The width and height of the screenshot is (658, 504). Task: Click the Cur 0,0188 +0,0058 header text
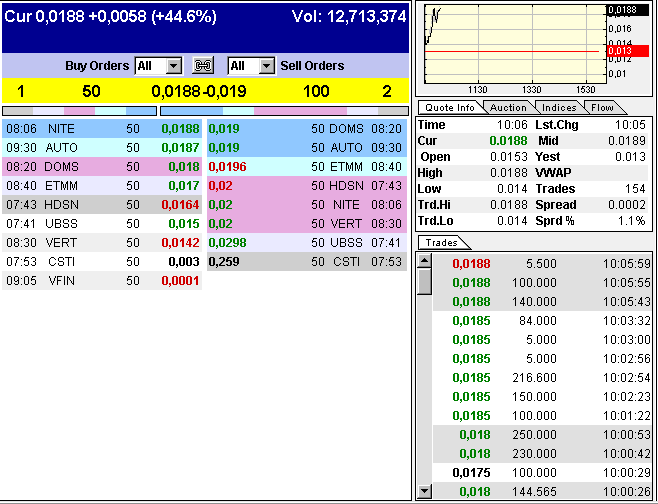pyautogui.click(x=110, y=16)
